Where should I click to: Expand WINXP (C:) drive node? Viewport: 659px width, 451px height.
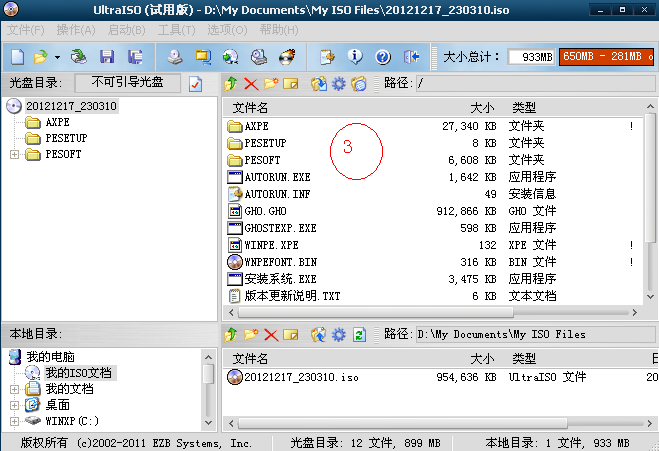pyautogui.click(x=14, y=421)
